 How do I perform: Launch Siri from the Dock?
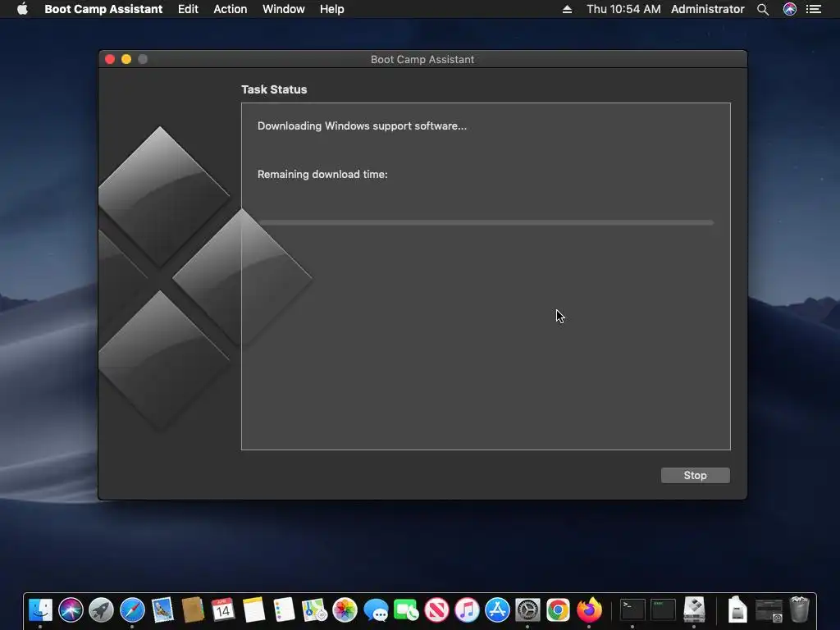[x=71, y=609]
